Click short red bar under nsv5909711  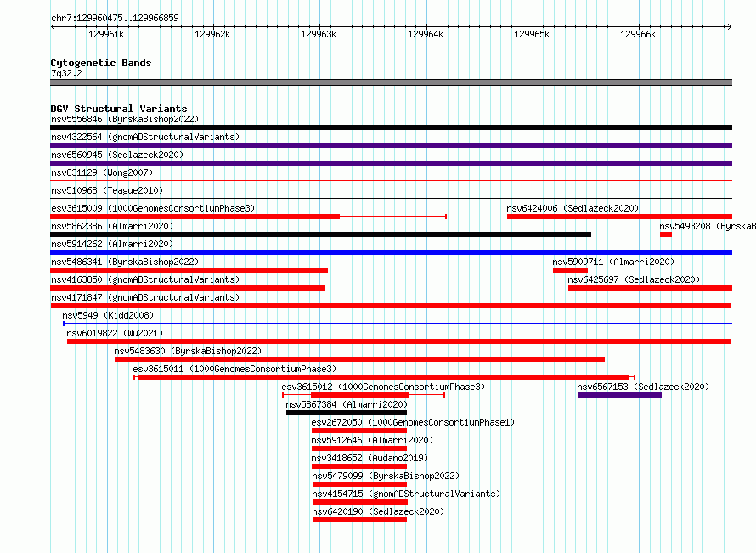pos(570,270)
